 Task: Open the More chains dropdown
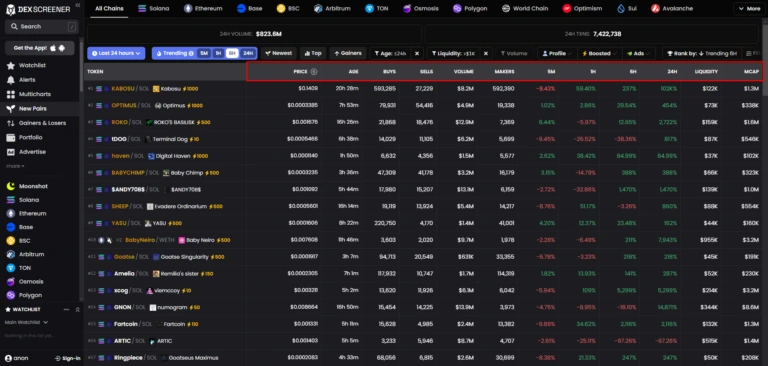pos(748,9)
